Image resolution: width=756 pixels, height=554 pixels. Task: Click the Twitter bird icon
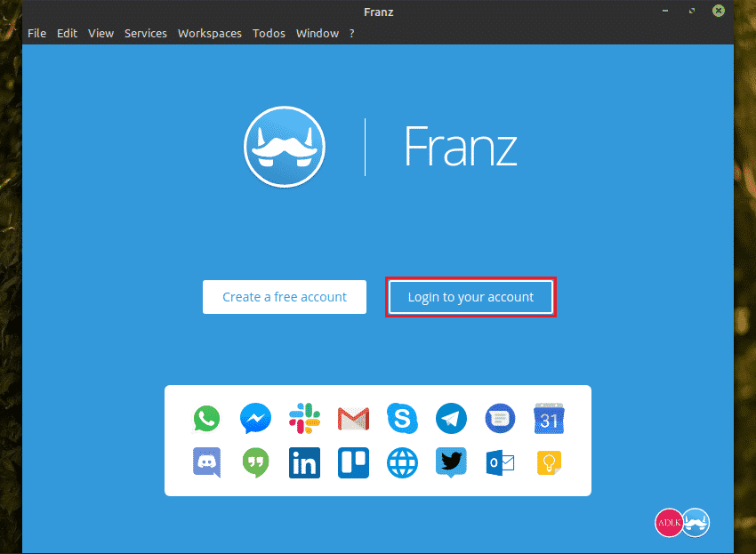[x=451, y=462]
